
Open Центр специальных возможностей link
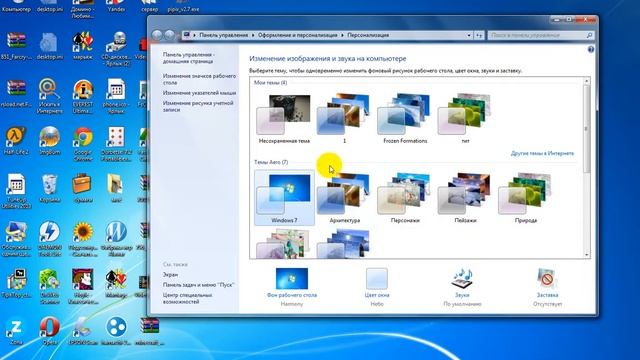[x=187, y=298]
